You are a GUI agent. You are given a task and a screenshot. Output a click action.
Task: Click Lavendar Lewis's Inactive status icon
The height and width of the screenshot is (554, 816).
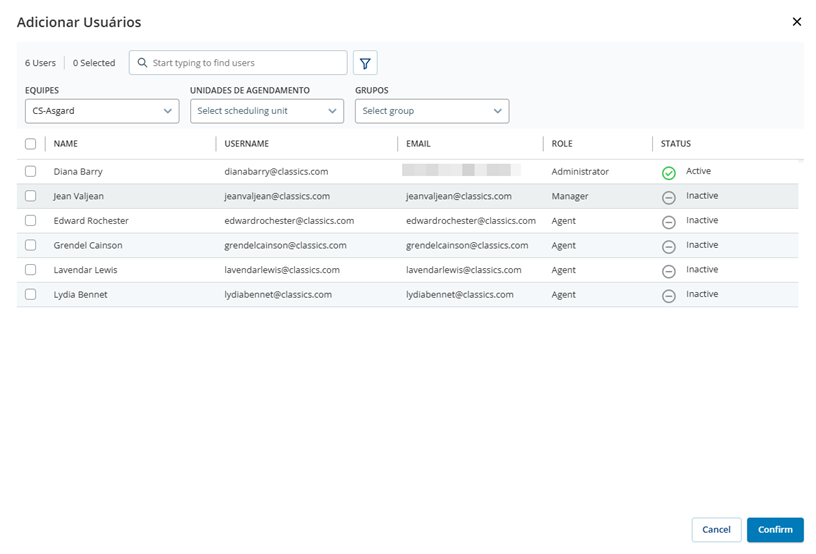pyautogui.click(x=669, y=271)
